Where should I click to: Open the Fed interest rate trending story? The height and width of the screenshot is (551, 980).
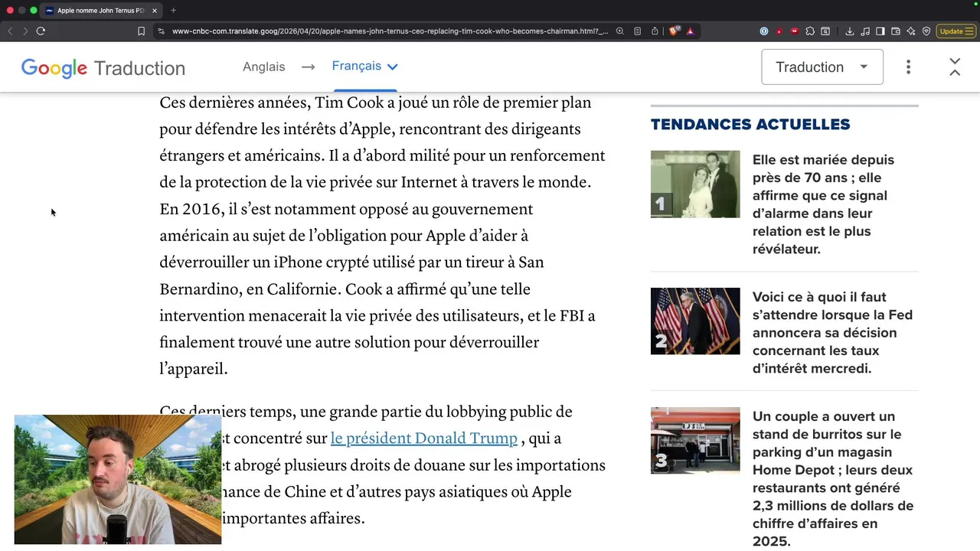tap(832, 332)
